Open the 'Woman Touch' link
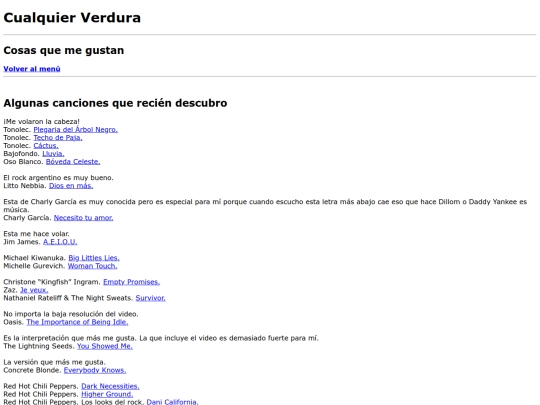Viewport: 540px width, 405px height. coord(92,266)
